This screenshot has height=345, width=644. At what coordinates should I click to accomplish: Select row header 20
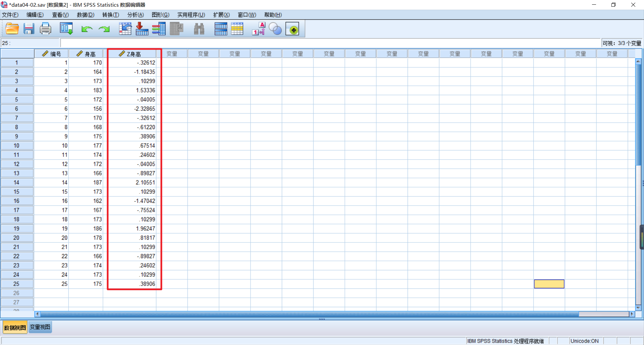pos(17,238)
